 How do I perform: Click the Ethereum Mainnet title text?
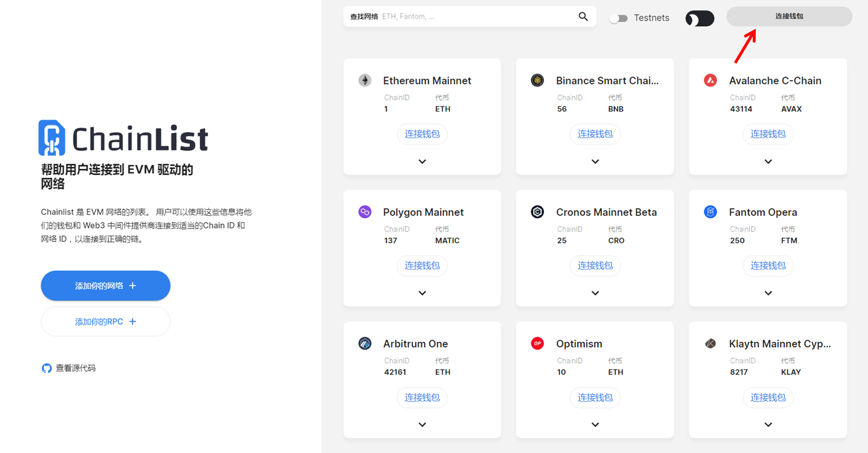427,81
